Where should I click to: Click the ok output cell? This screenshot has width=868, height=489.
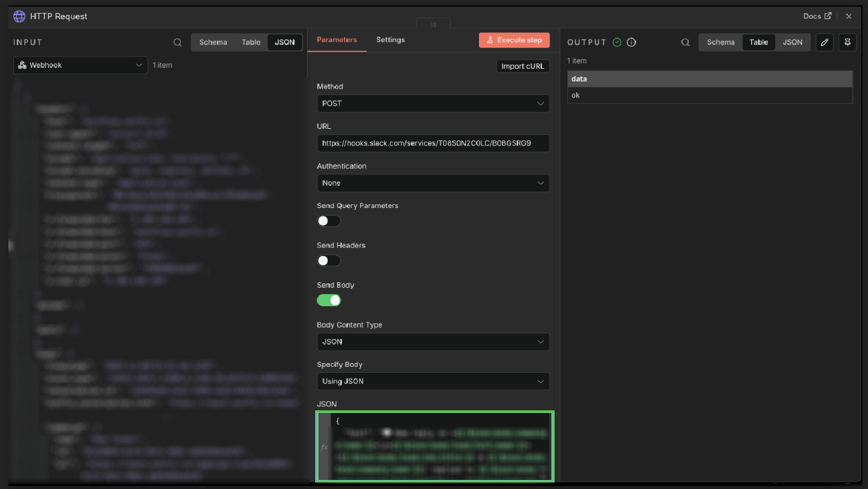(710, 95)
